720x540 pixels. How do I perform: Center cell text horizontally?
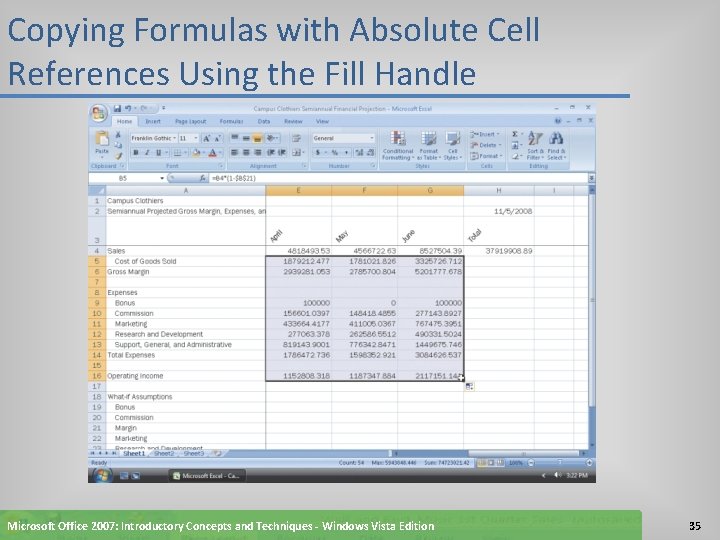[246, 152]
